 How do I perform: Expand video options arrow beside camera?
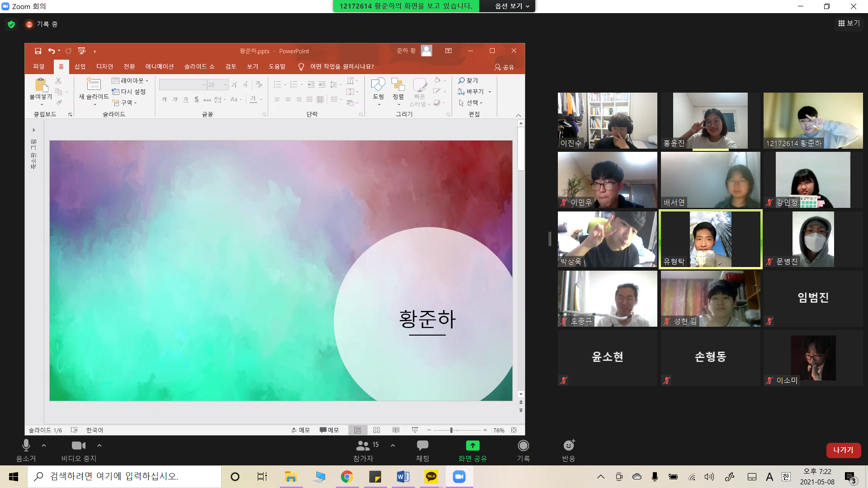pos(99,446)
